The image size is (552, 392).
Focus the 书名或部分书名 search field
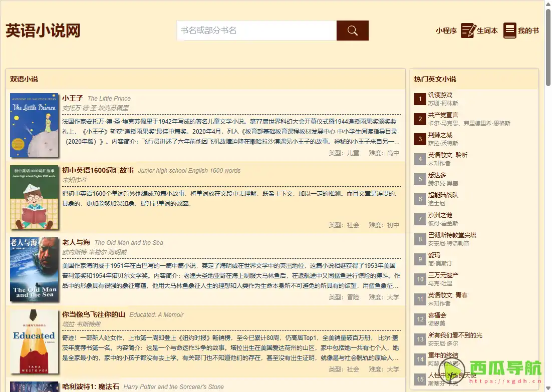coord(256,31)
